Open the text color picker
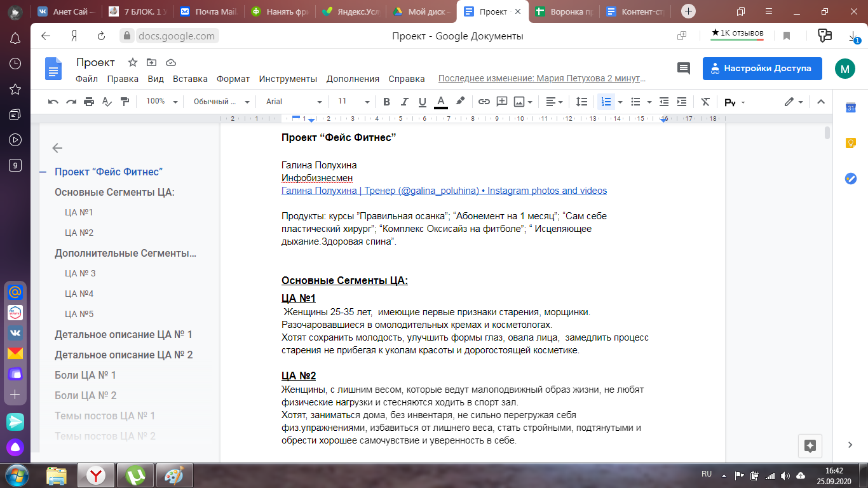The width and height of the screenshot is (868, 488). (x=441, y=102)
